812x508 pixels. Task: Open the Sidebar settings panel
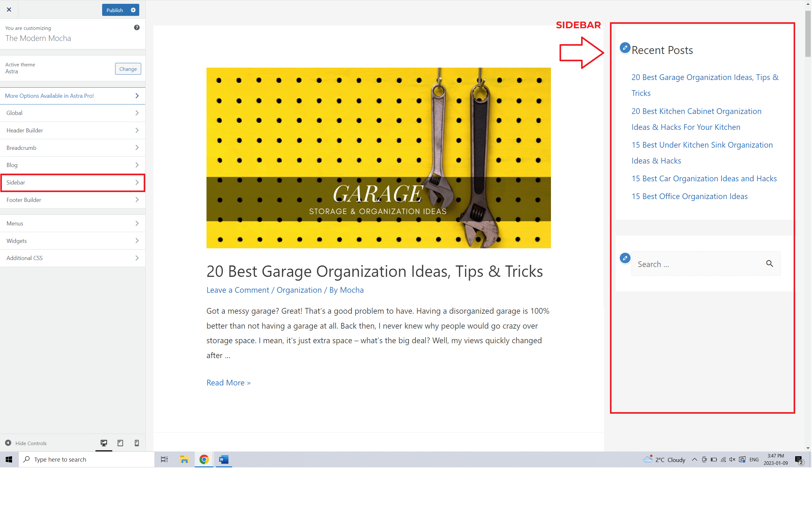tap(72, 183)
